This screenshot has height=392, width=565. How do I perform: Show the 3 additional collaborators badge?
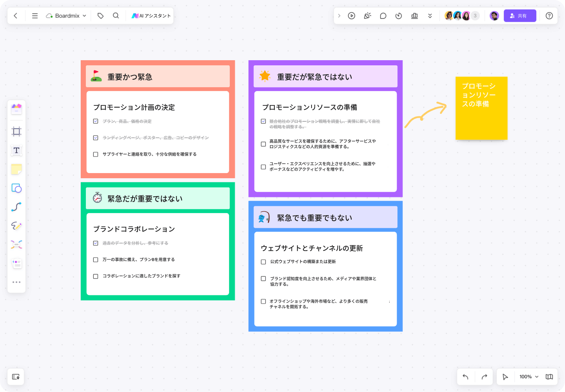pos(475,16)
